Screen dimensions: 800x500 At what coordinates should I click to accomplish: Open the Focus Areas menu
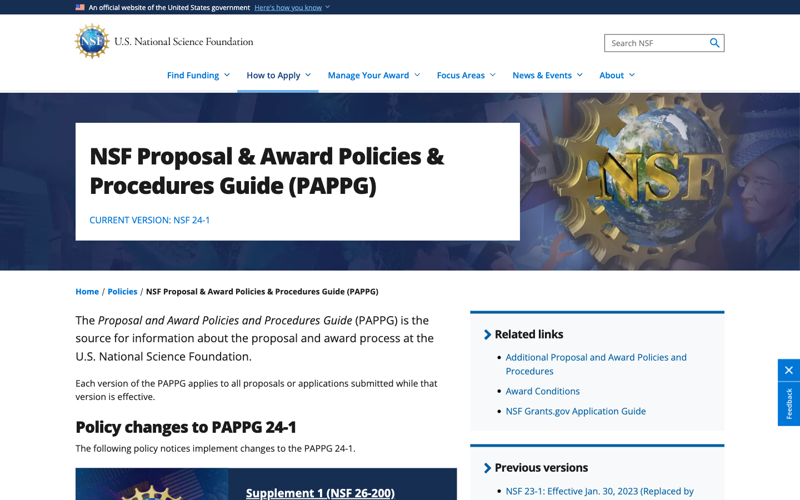[x=466, y=75]
